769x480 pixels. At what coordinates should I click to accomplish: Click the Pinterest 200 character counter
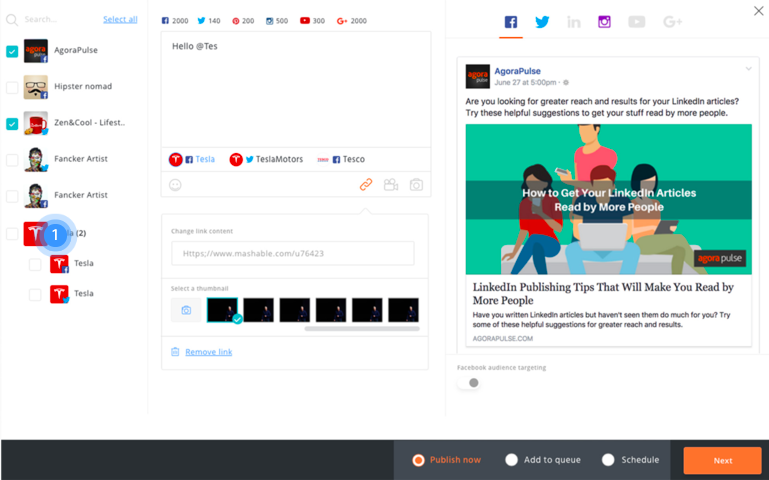(x=243, y=21)
